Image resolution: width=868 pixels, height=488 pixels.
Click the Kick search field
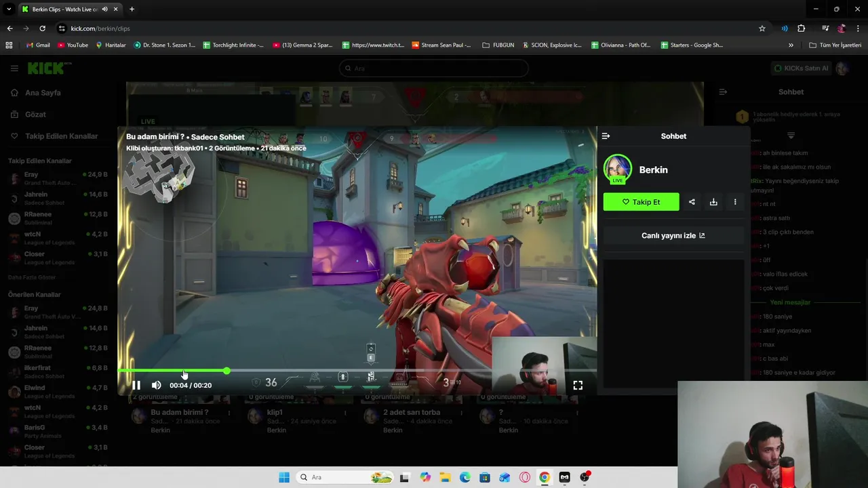pos(434,68)
